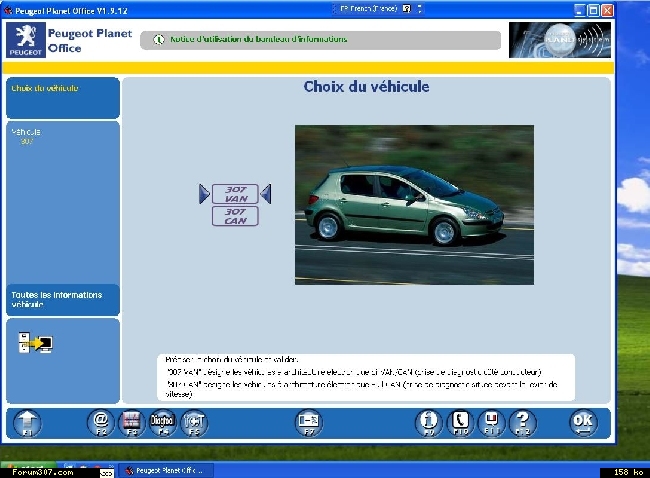The image size is (650, 478).
Task: Click the Peugeot lion logo
Action: point(26,40)
